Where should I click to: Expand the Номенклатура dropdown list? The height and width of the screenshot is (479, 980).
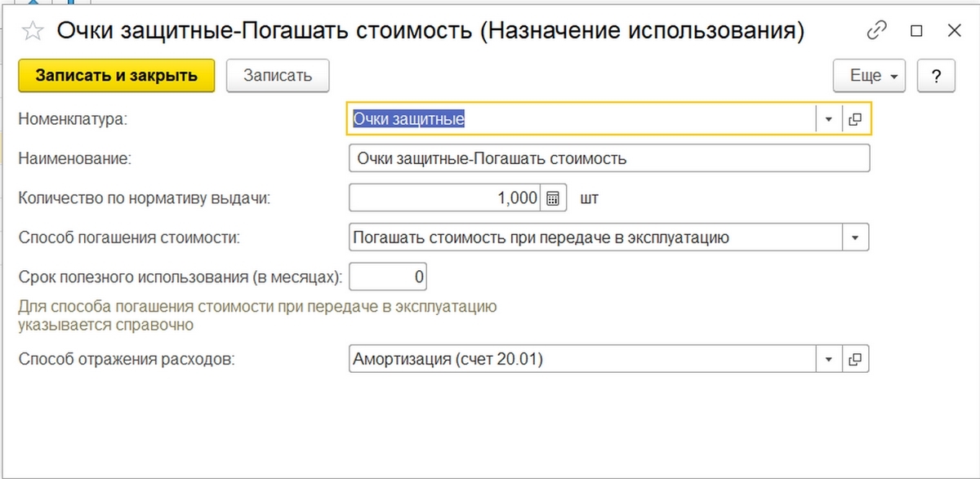[x=828, y=119]
